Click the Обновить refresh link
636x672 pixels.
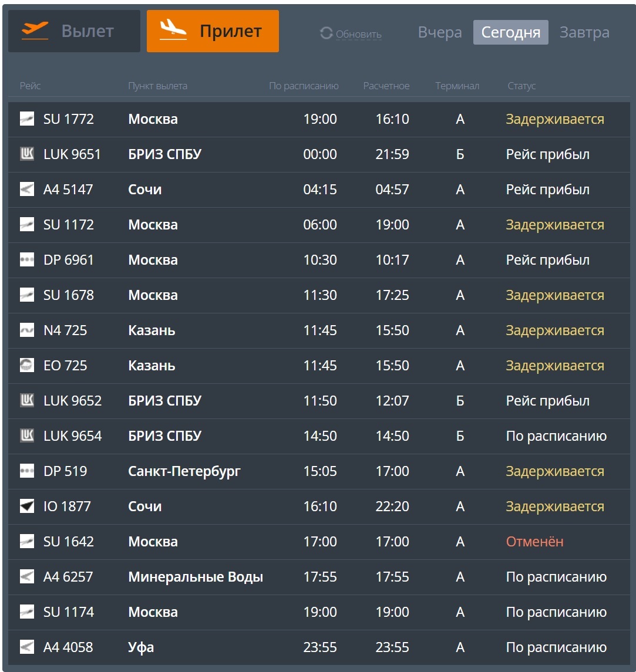tap(359, 34)
